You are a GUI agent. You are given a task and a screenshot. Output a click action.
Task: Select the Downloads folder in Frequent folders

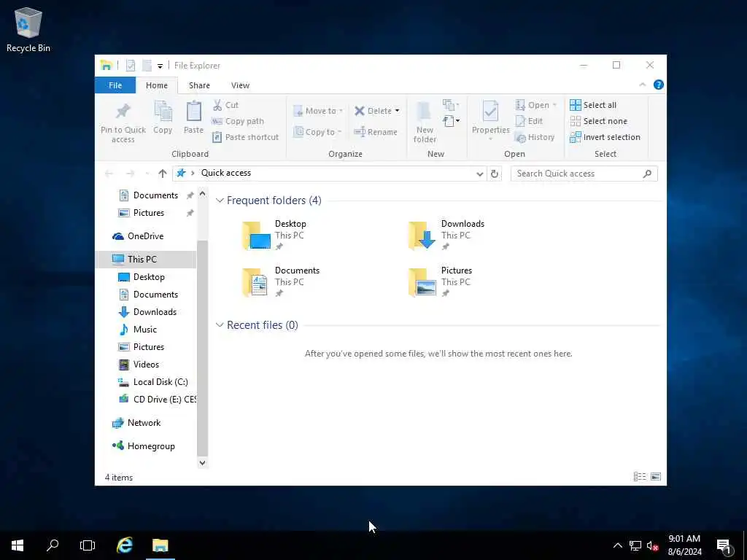tap(446, 236)
